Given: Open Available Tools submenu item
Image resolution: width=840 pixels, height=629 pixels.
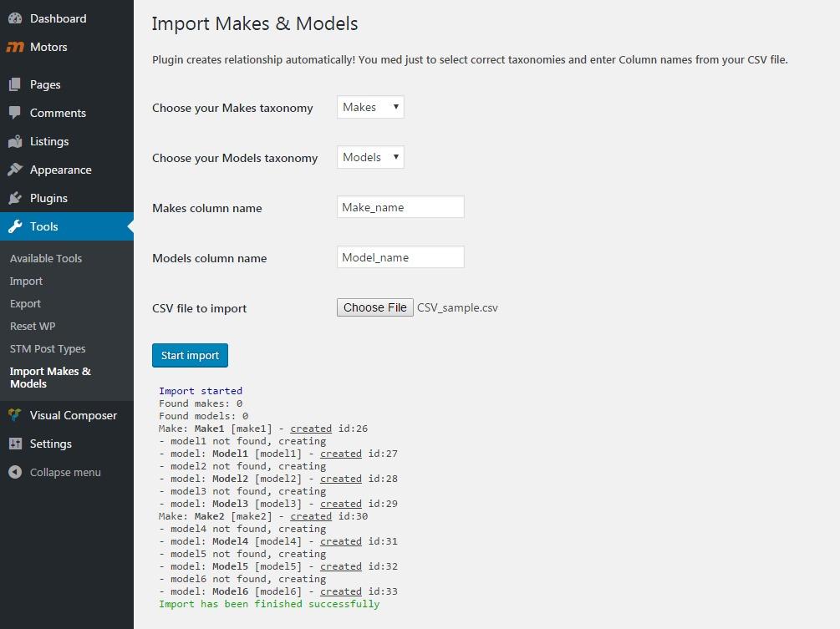Looking at the screenshot, I should click(46, 258).
